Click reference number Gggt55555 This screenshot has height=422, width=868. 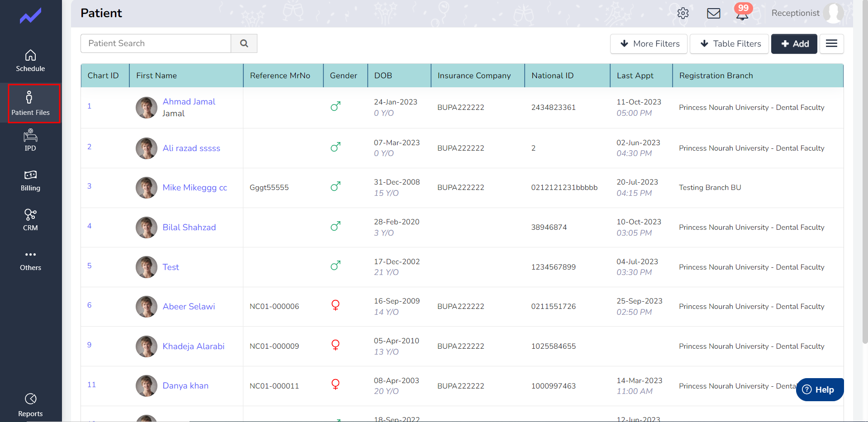[269, 188]
